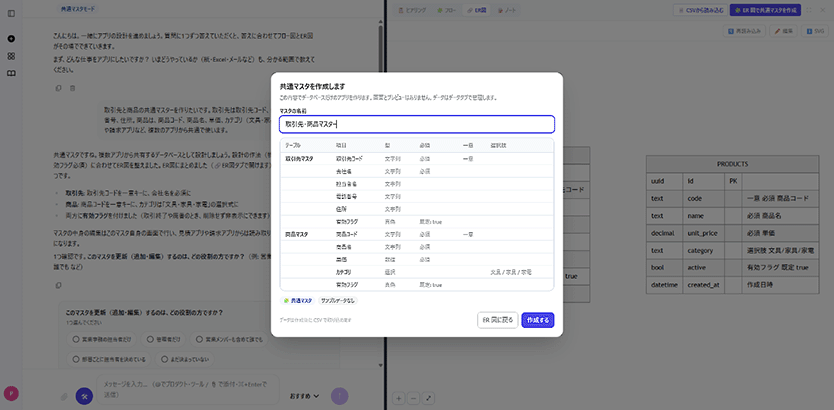Click the 共通マスタモード badge at top
The width and height of the screenshot is (834, 410).
(x=78, y=9)
